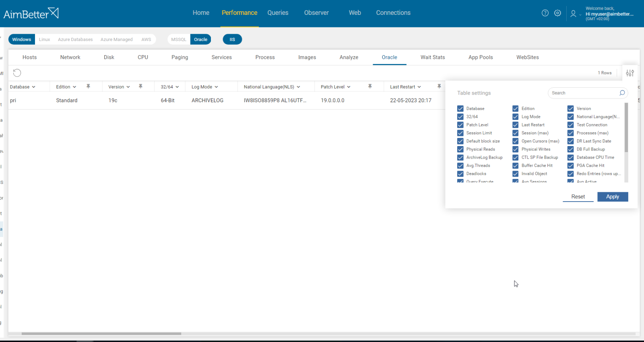
Task: Select the MSSQL database filter
Action: (x=179, y=39)
